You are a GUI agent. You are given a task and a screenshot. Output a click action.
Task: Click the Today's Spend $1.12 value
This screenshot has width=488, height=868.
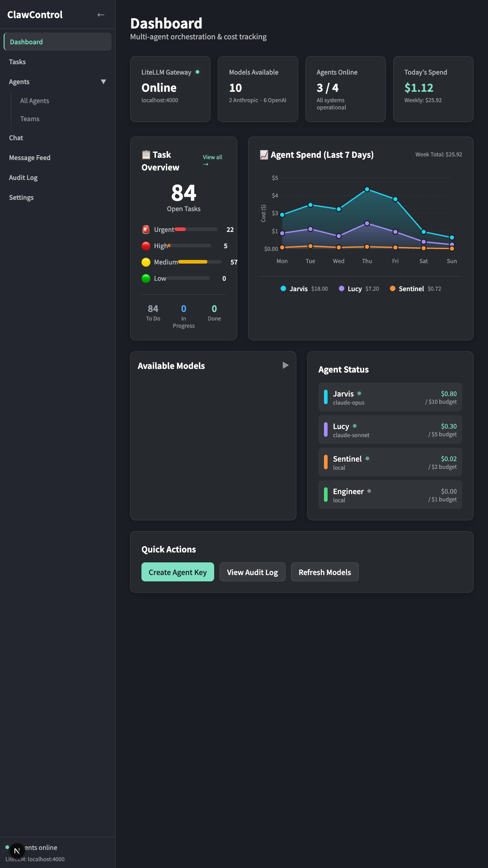pyautogui.click(x=419, y=88)
